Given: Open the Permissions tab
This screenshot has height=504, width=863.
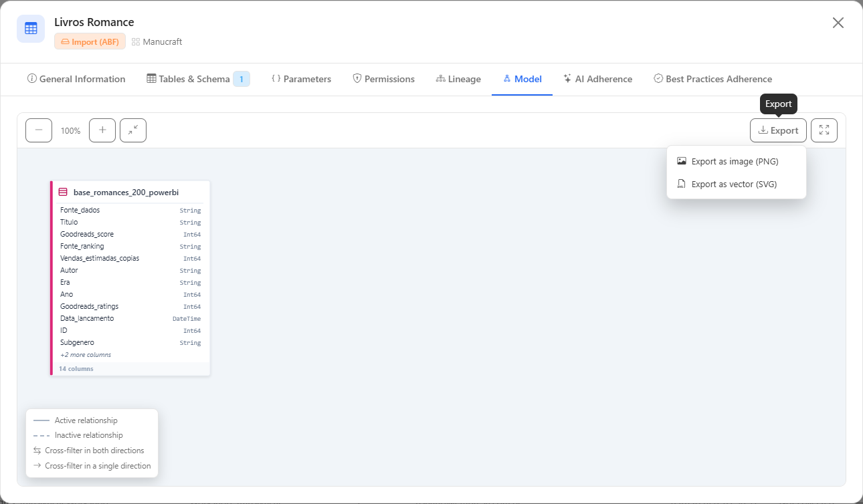Looking at the screenshot, I should pyautogui.click(x=384, y=79).
